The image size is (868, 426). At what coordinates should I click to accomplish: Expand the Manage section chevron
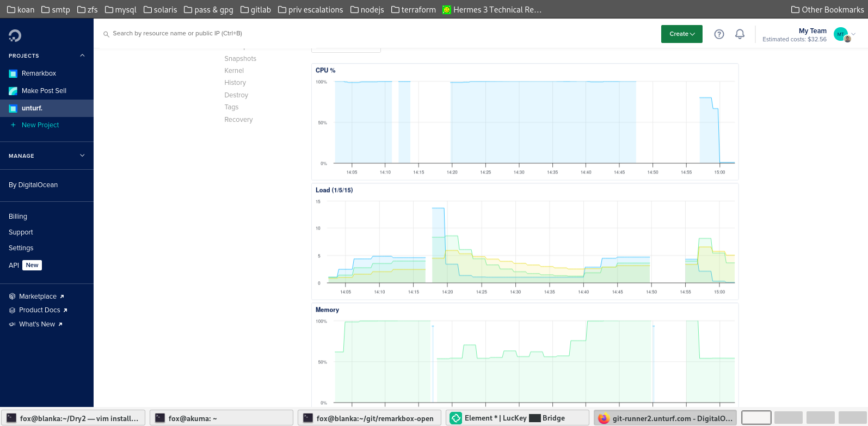[82, 156]
